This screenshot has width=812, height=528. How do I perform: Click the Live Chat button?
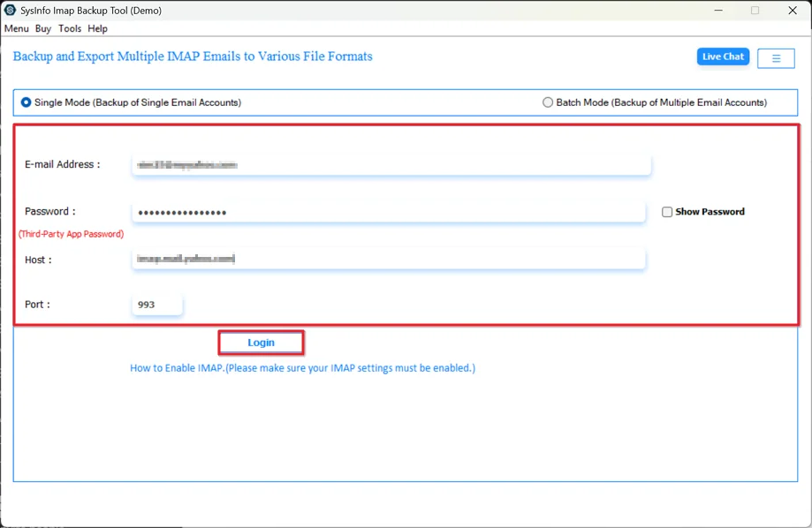click(x=723, y=57)
